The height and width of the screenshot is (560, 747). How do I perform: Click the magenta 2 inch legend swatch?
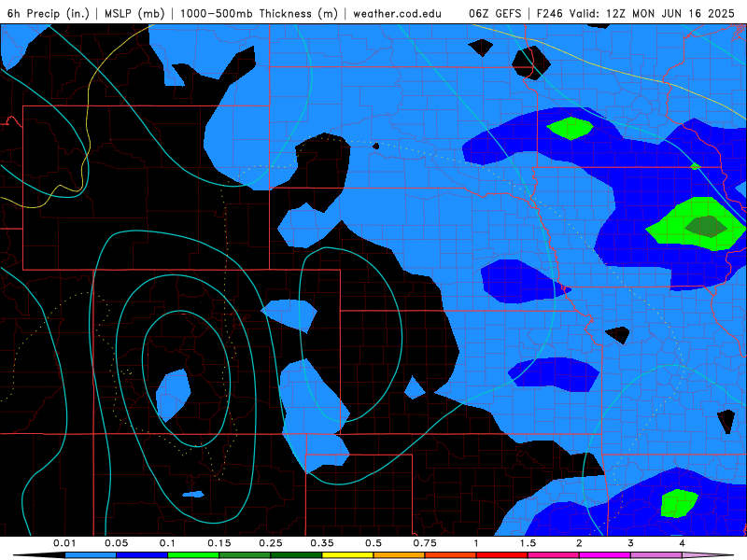point(605,555)
